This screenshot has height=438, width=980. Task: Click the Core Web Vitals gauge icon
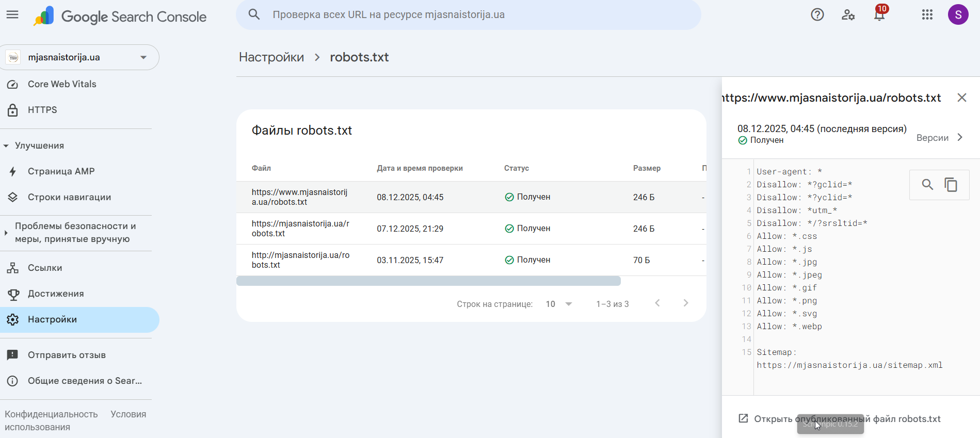(x=13, y=84)
